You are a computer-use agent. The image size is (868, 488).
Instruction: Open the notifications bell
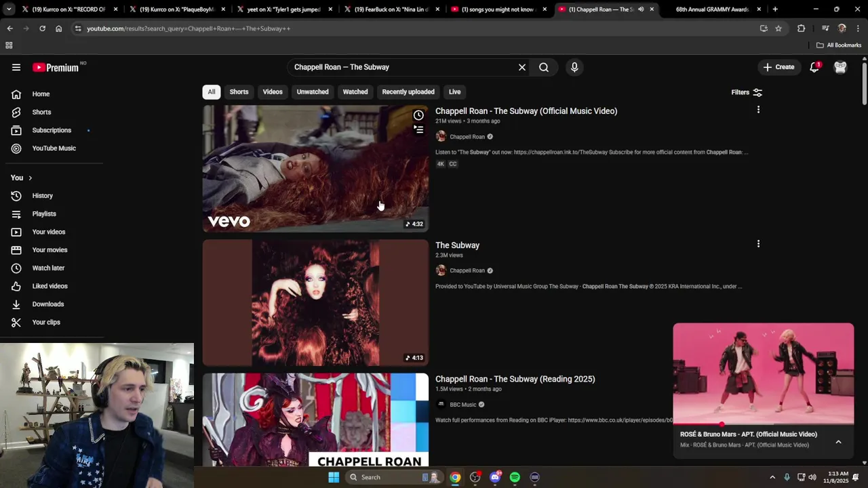(814, 67)
